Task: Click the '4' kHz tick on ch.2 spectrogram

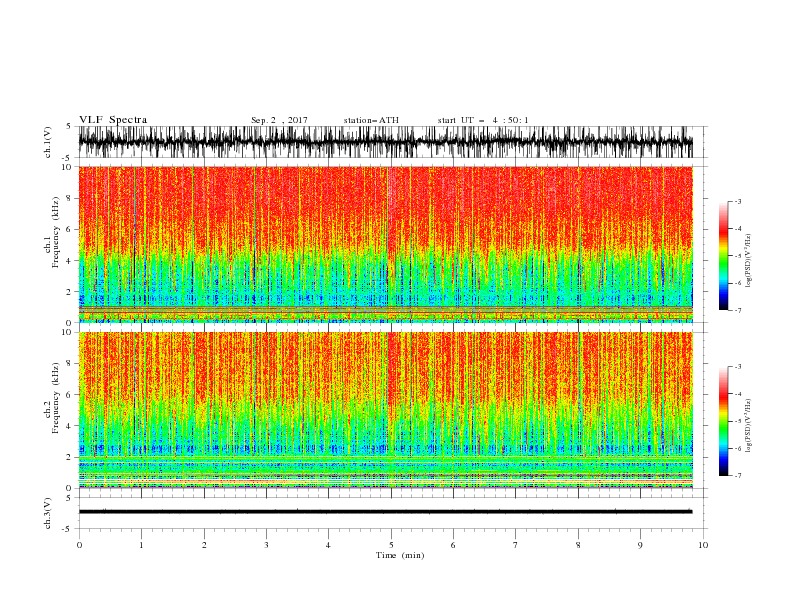Action: pyautogui.click(x=70, y=426)
